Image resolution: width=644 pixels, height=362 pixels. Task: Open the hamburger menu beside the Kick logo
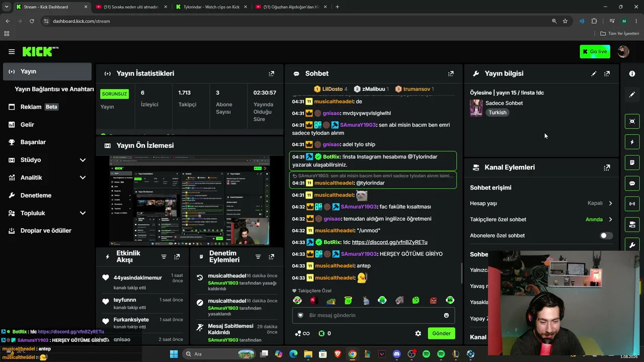[12, 52]
